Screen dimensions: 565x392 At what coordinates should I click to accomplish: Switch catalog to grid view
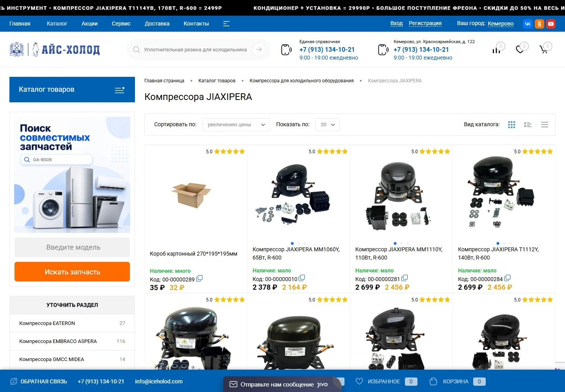(x=512, y=125)
